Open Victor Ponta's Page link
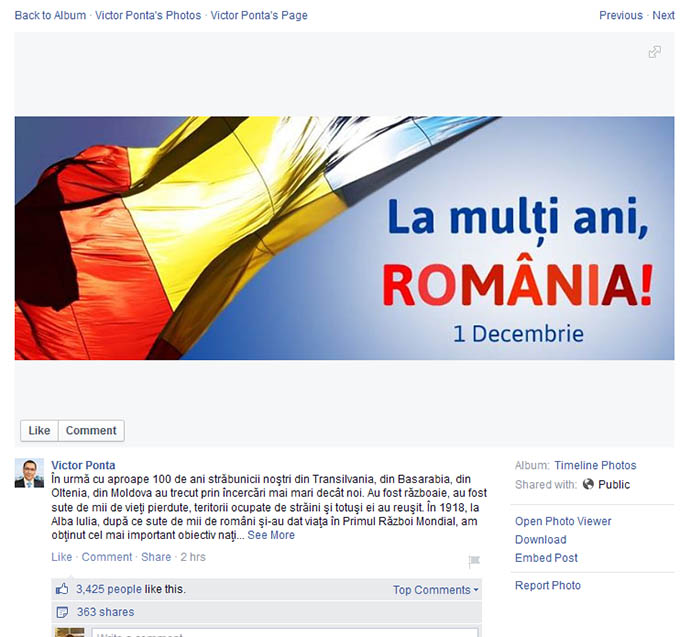 pyautogui.click(x=259, y=15)
